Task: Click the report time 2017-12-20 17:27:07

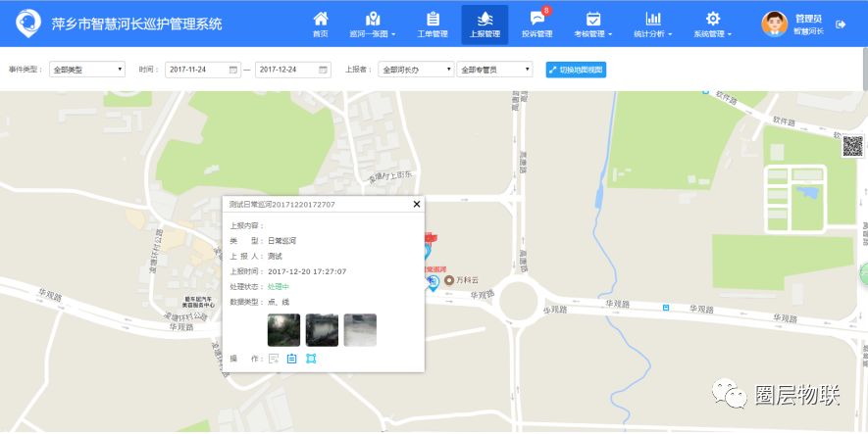Action: (307, 271)
